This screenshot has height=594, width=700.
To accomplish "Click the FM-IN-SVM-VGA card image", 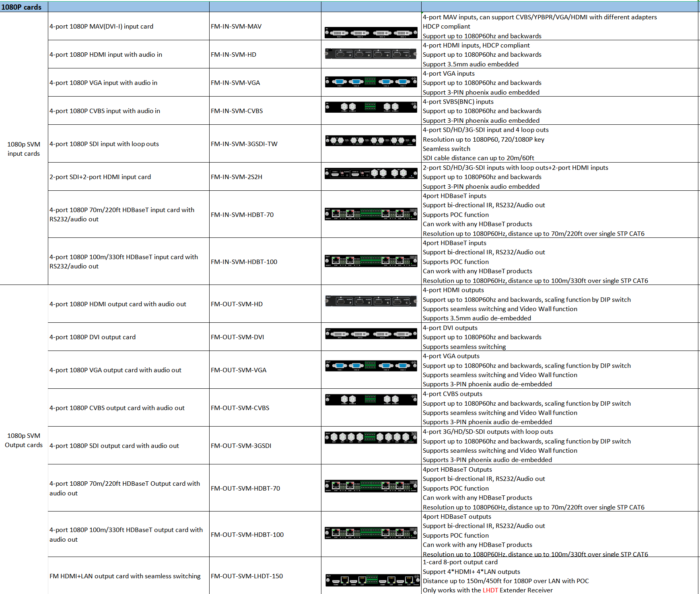I will 371,82.
